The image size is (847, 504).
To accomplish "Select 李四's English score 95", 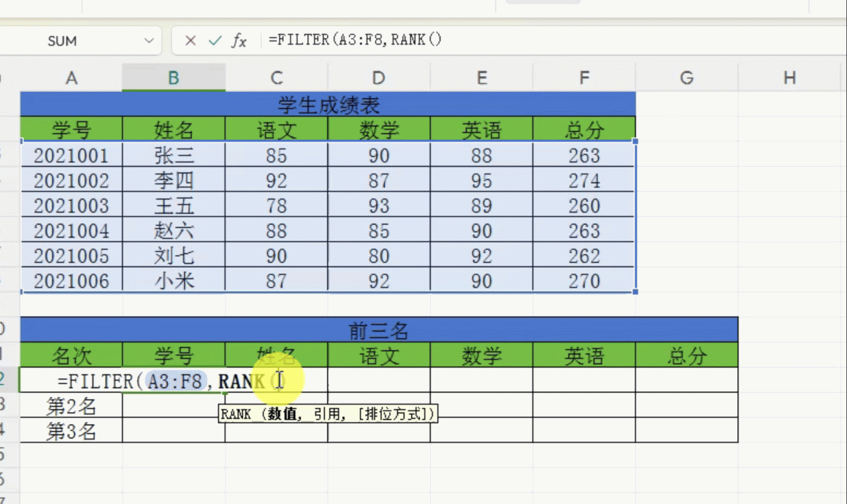I will 482,181.
